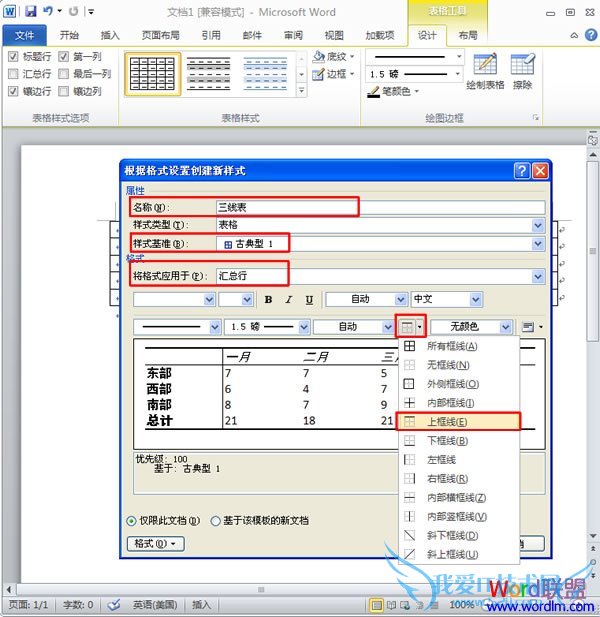Open the font name dropdown in dialog
600x617 pixels.
tap(209, 300)
